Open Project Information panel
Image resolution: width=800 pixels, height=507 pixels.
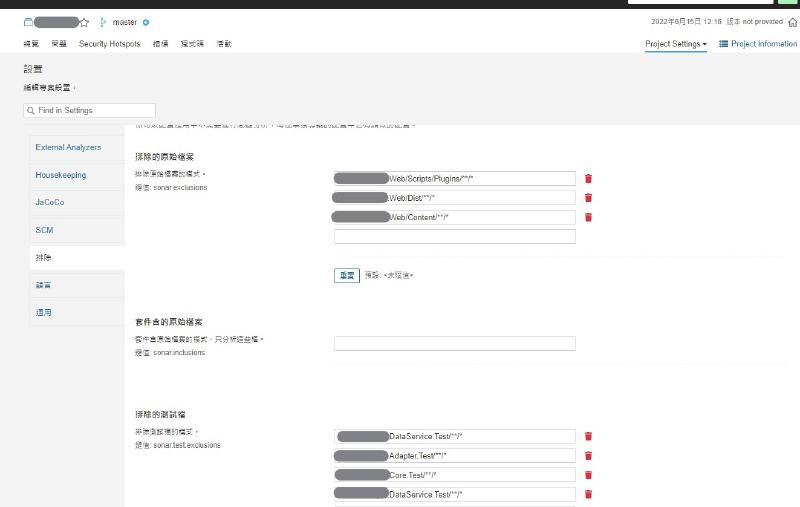coord(758,44)
